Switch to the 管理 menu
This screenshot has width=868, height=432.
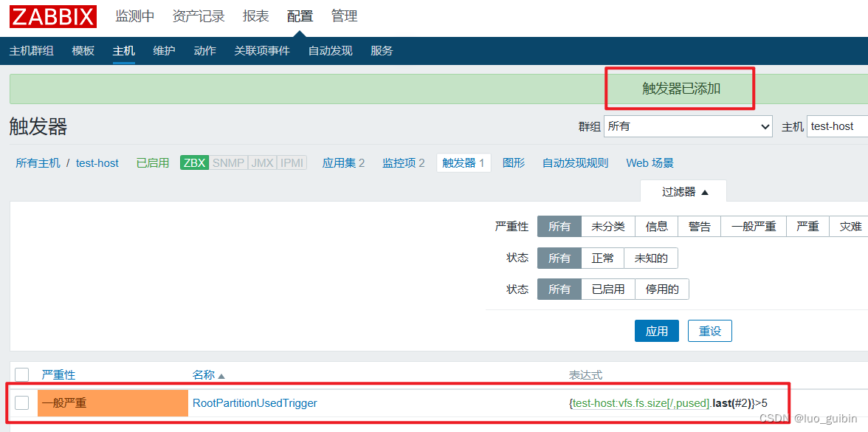(344, 16)
